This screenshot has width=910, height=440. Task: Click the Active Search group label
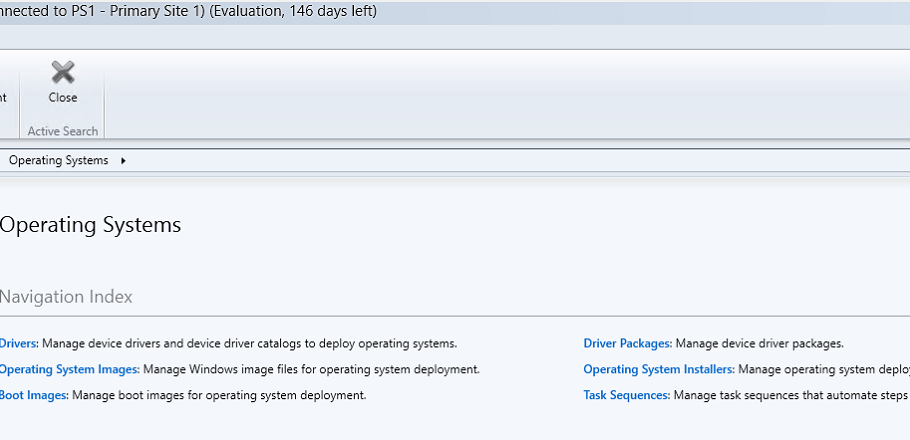coord(63,131)
